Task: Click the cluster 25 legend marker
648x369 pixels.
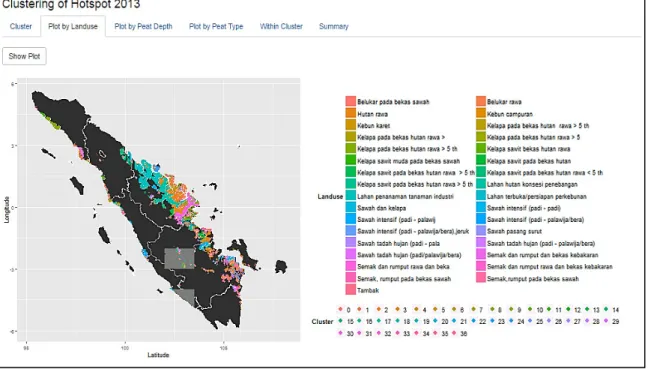Action: tap(530, 321)
